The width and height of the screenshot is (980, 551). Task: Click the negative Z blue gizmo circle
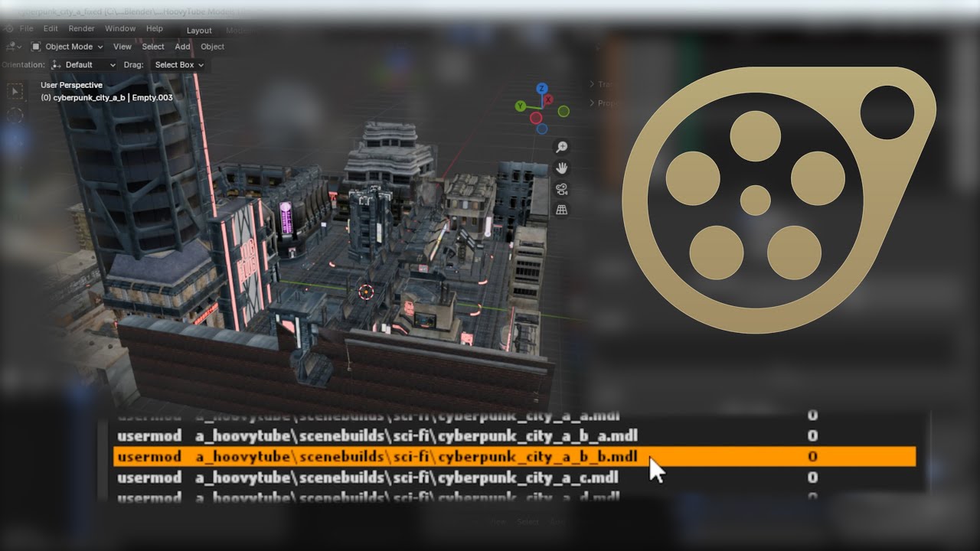542,129
